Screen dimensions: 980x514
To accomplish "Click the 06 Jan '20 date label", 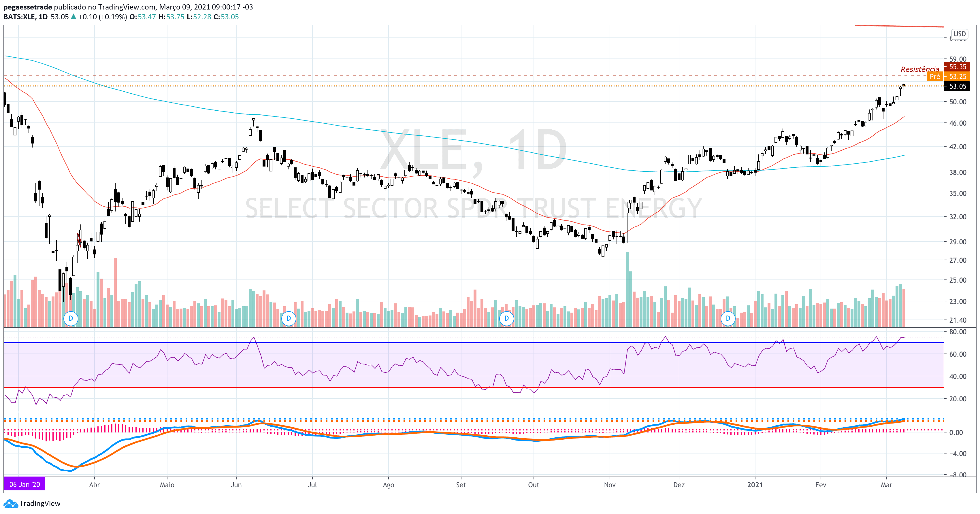I will click(25, 484).
